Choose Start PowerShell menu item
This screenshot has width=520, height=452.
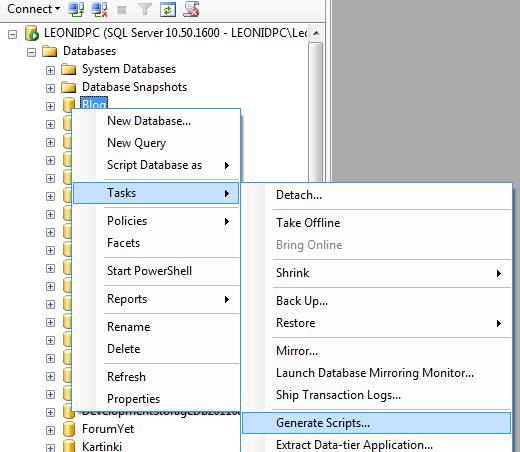(156, 271)
